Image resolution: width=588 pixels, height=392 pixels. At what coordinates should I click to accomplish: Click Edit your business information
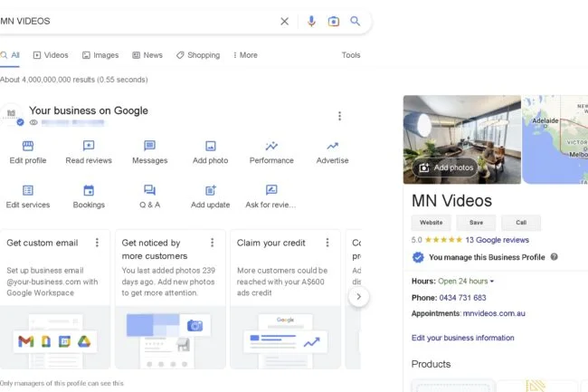[463, 338]
